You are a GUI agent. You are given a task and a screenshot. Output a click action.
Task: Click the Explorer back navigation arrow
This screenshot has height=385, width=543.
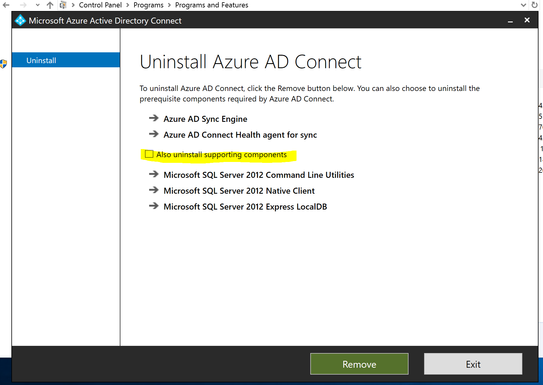[x=6, y=5]
